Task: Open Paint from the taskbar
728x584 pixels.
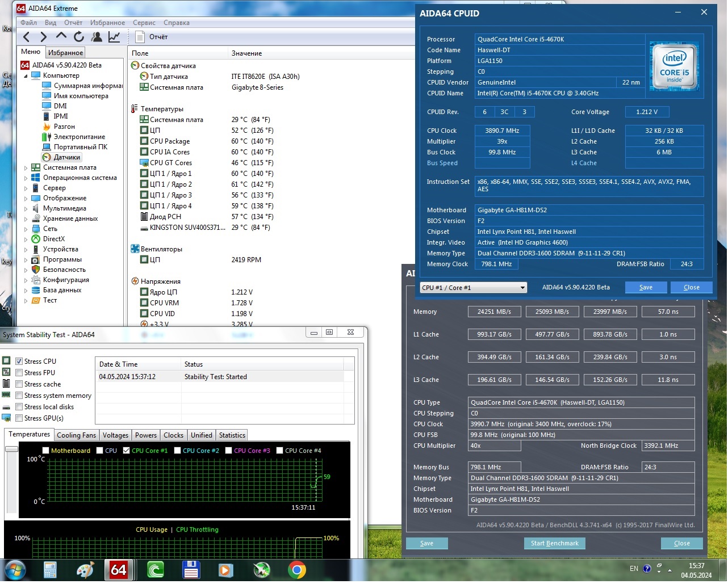Action: [85, 569]
